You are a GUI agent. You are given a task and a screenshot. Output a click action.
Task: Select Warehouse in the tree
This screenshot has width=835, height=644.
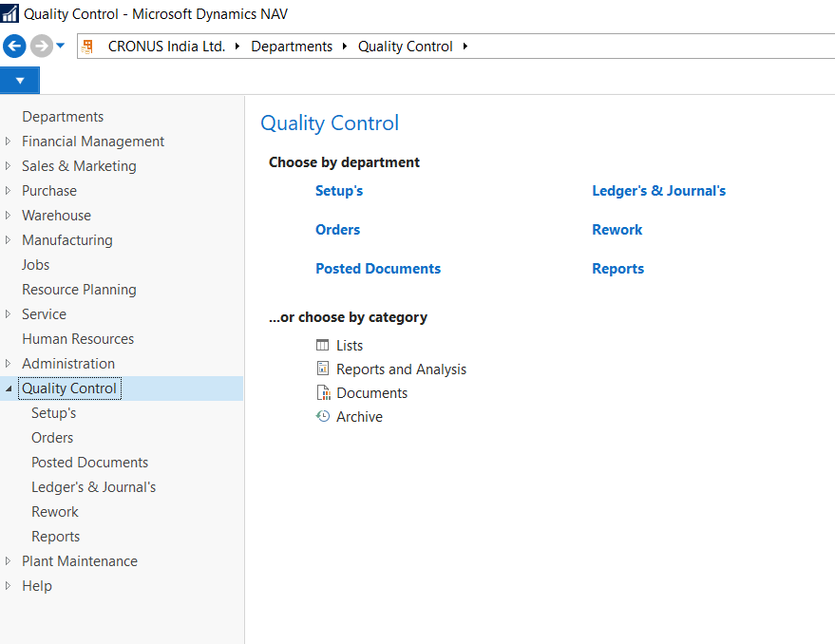point(56,216)
